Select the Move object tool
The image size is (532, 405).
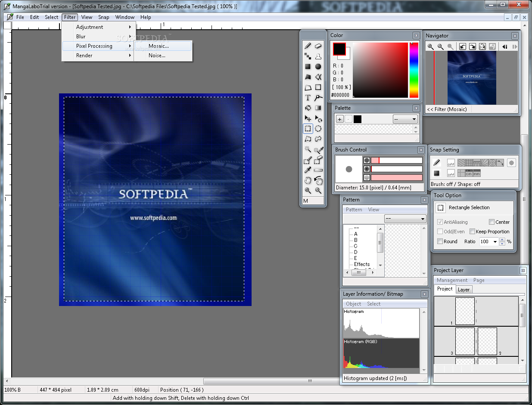point(308,118)
